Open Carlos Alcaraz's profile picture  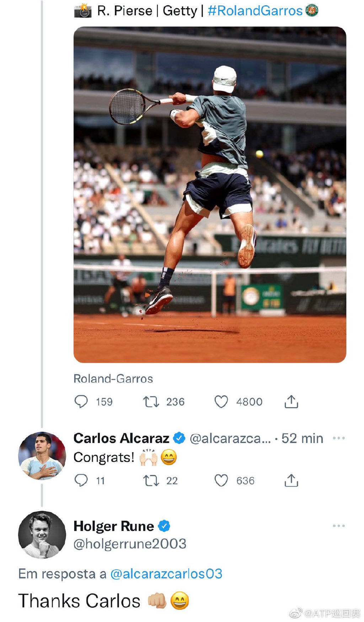pos(42,456)
